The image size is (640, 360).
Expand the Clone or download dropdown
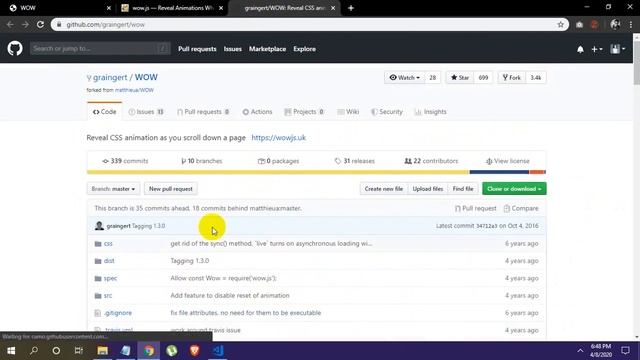514,189
